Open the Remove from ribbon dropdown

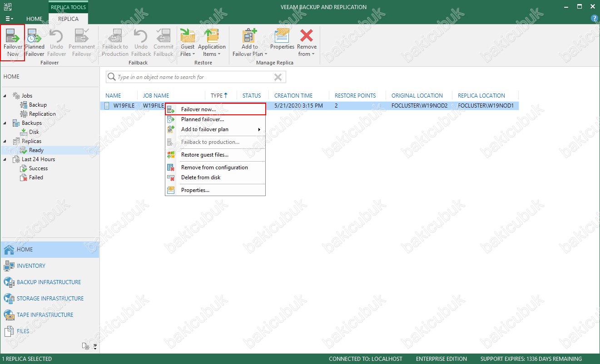point(307,43)
